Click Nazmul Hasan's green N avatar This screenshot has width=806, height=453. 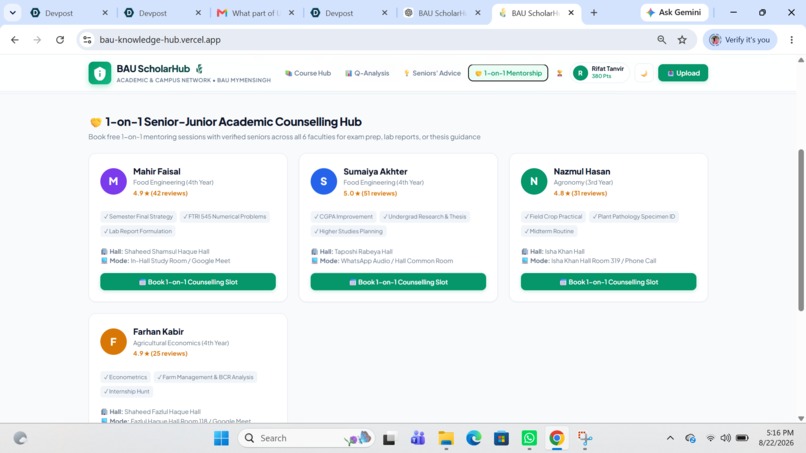pos(534,181)
